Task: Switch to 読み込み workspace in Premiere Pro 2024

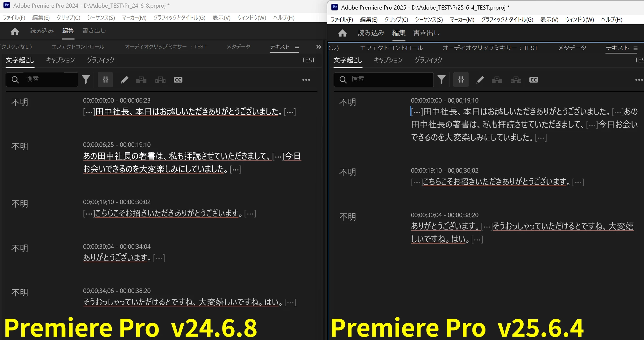Action: [42, 31]
